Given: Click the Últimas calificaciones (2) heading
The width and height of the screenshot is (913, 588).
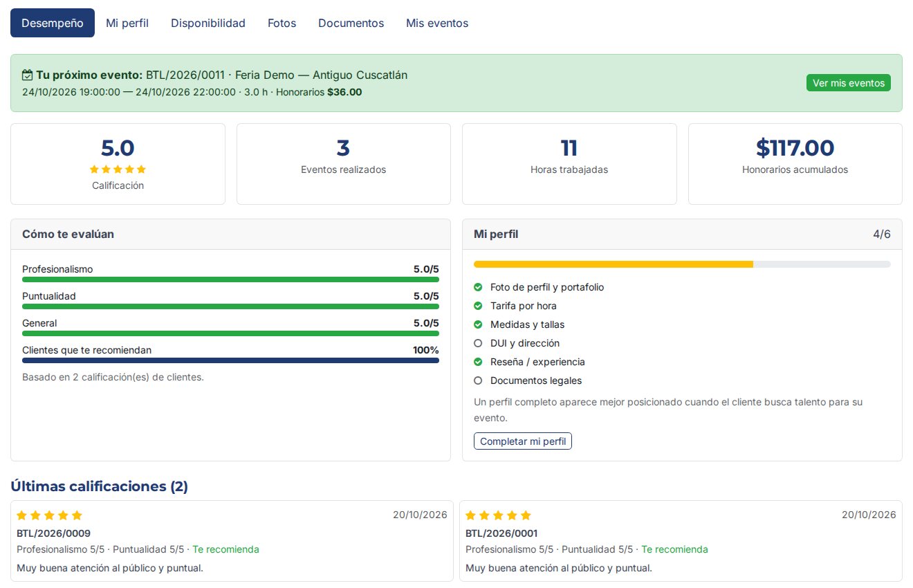Looking at the screenshot, I should 99,486.
